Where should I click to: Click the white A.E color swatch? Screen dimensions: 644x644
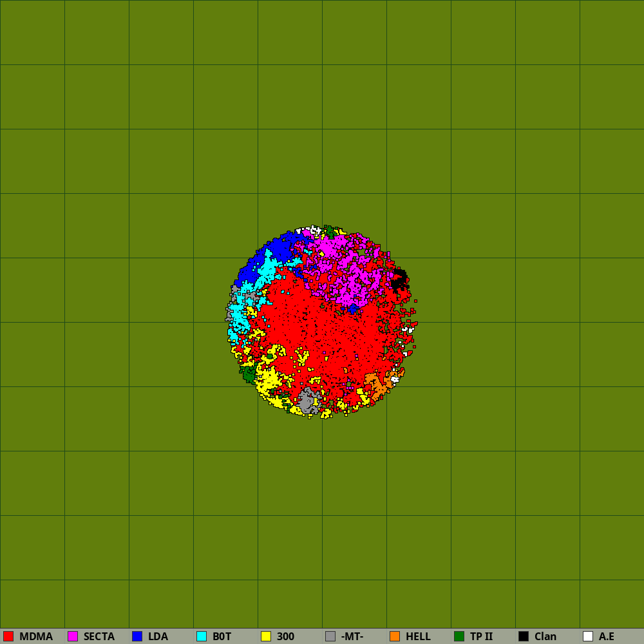(588, 636)
